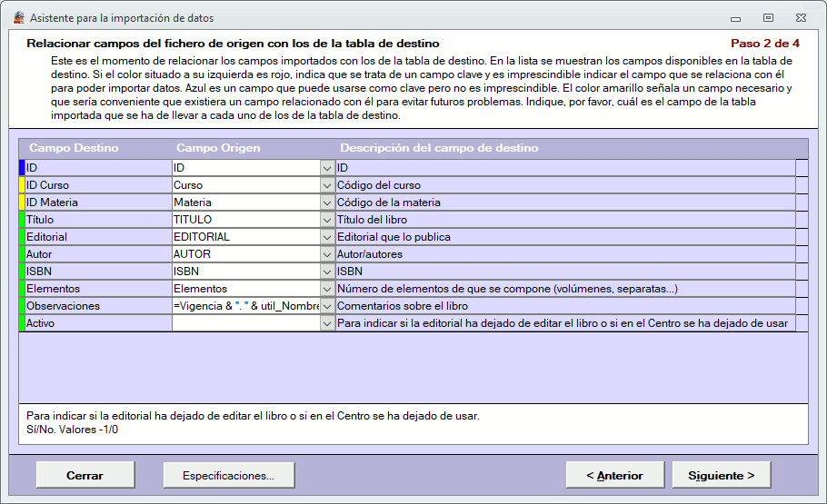
Task: Click the yellow marker beside ID Curso
Action: (22, 185)
